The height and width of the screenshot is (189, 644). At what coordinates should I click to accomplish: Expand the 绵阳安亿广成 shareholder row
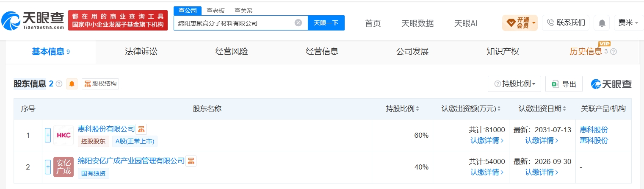[x=48, y=167]
